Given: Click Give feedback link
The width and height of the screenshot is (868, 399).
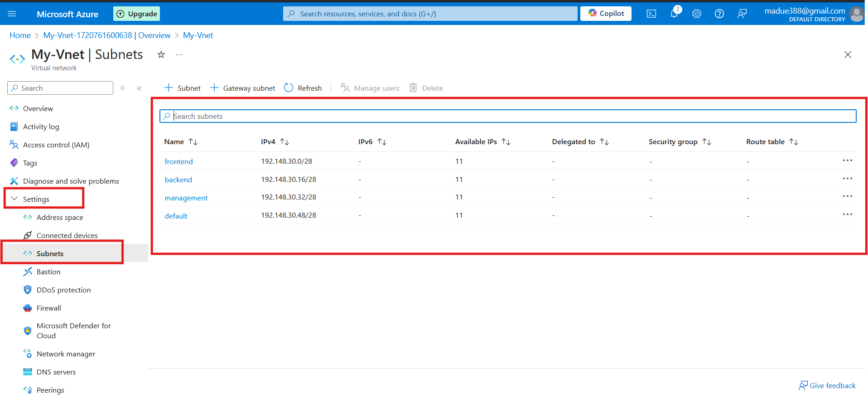Looking at the screenshot, I should point(827,386).
